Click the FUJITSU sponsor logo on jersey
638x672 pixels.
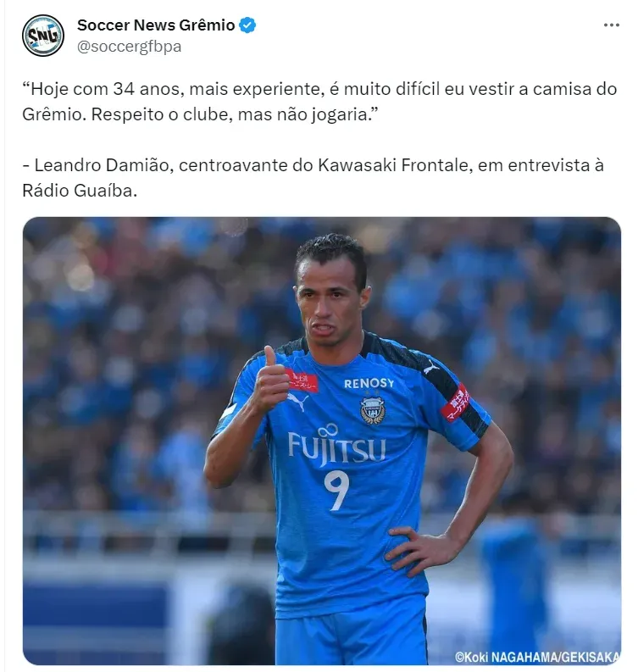(336, 445)
